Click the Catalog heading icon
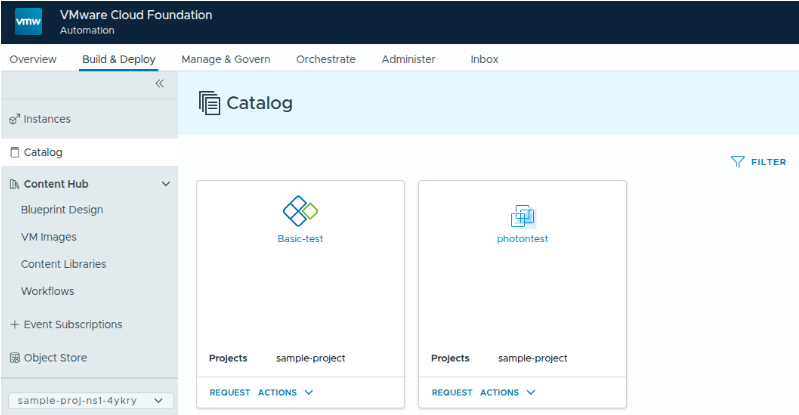 click(x=209, y=103)
